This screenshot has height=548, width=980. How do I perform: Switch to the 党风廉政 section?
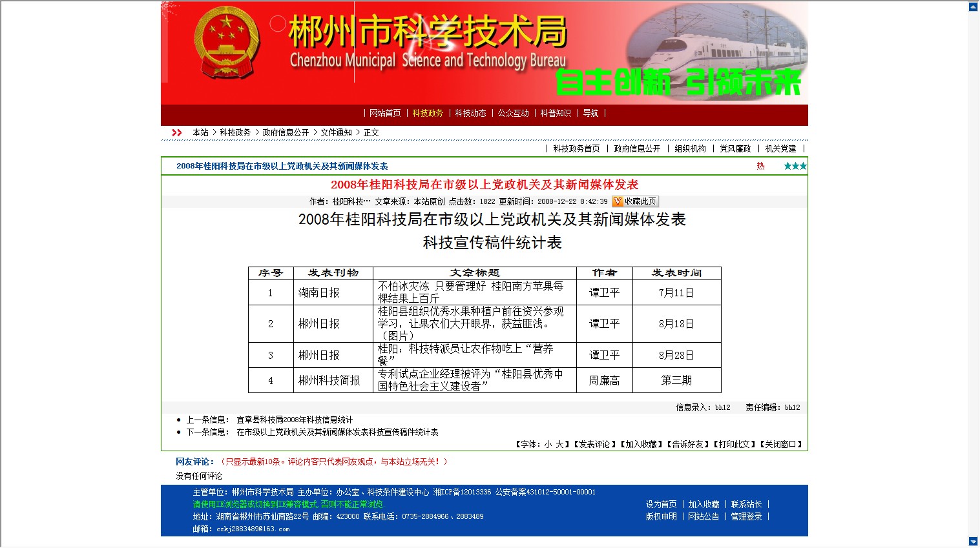pyautogui.click(x=735, y=148)
